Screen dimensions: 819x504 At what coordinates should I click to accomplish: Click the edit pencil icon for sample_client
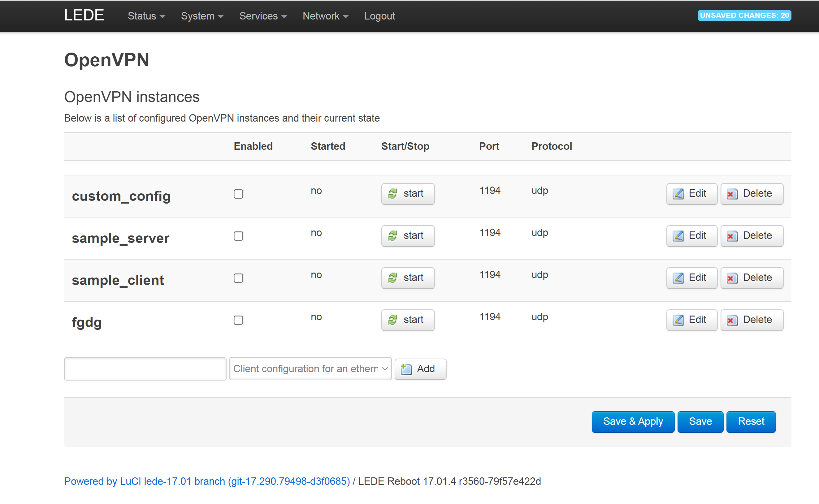[678, 278]
